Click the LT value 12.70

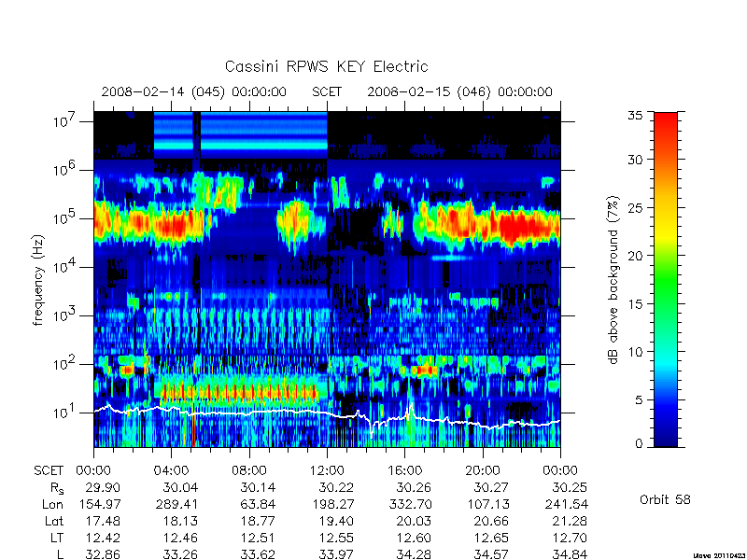[x=570, y=538]
